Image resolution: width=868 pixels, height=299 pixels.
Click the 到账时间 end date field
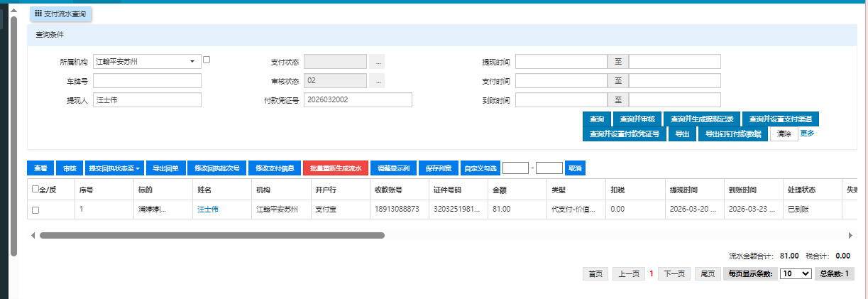(x=674, y=100)
